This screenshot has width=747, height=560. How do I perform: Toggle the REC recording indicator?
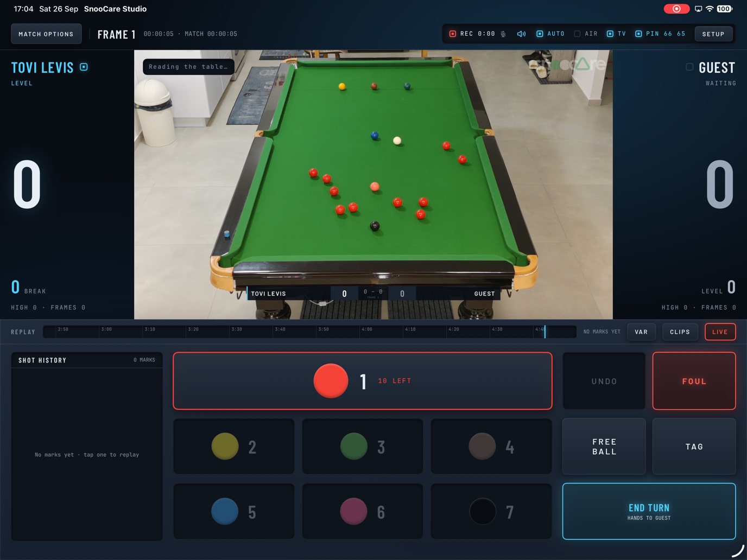(x=472, y=34)
